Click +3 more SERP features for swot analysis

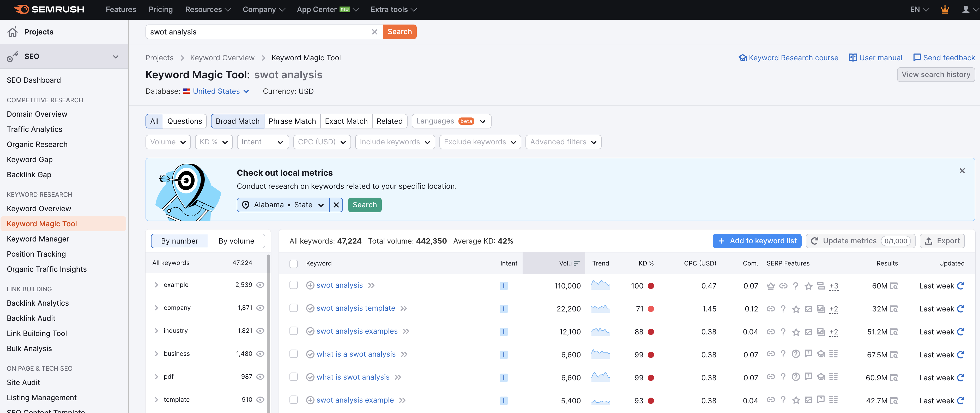click(x=833, y=286)
